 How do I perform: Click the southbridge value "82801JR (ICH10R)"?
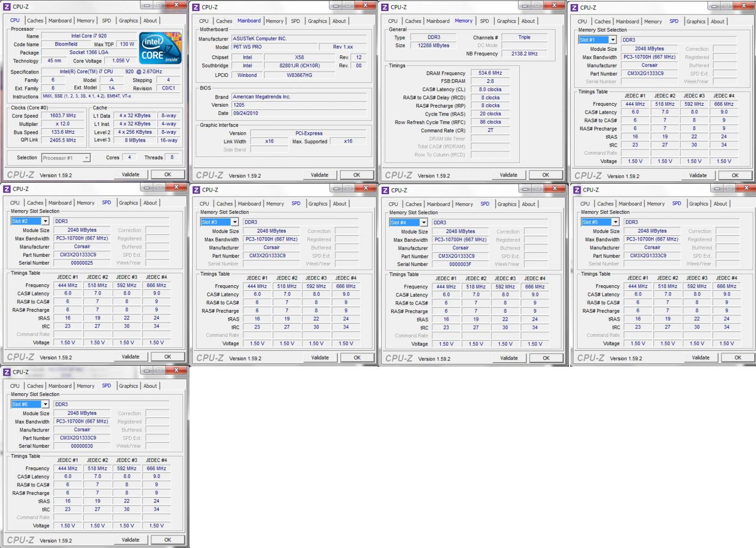click(x=300, y=66)
